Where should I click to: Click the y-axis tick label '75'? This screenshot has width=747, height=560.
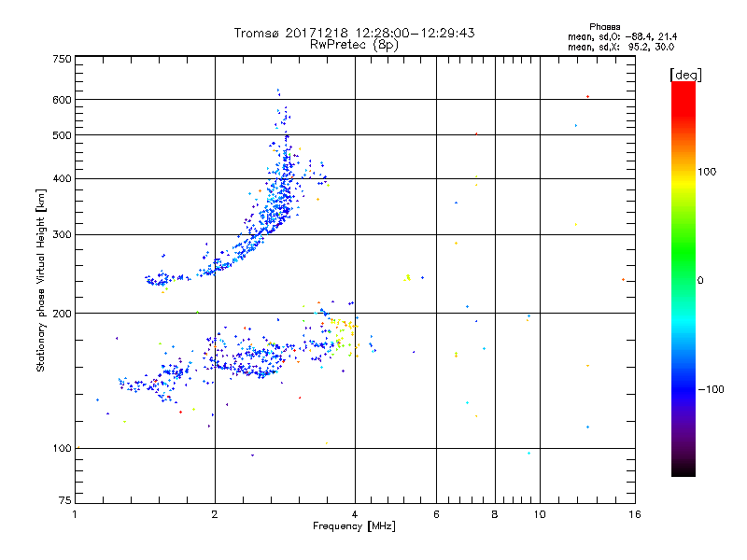coord(65,500)
